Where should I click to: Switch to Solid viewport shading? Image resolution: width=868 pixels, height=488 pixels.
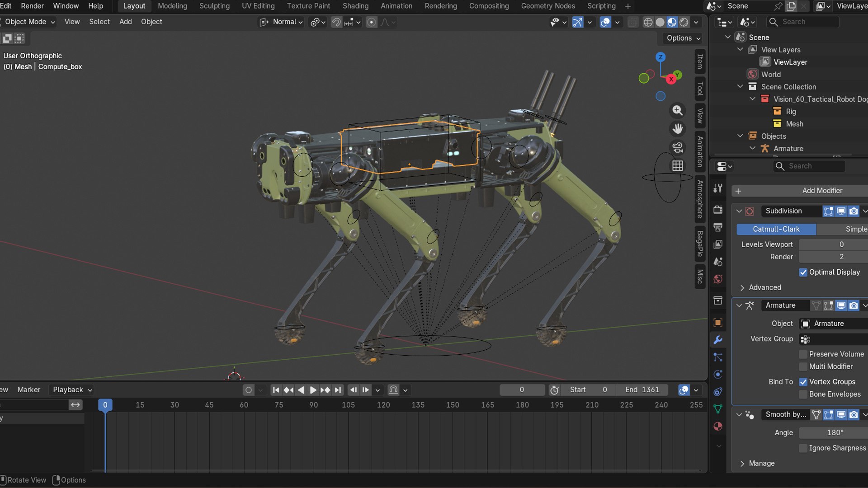pos(660,22)
